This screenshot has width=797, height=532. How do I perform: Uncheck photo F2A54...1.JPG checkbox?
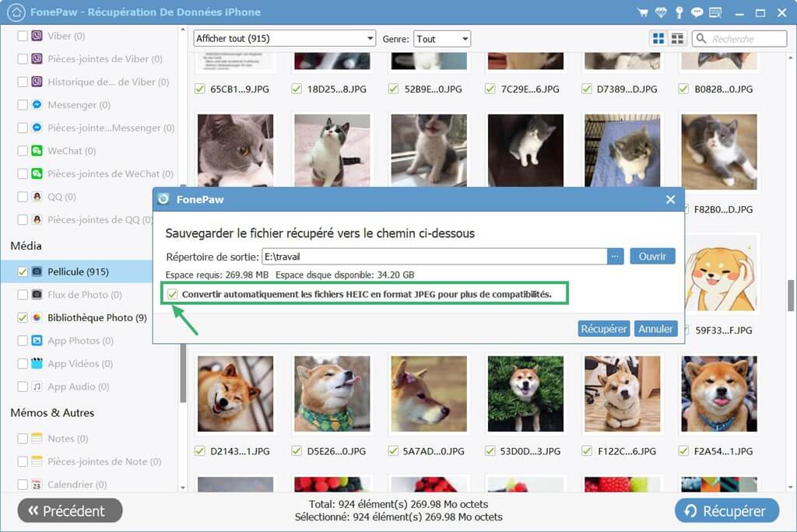[683, 450]
